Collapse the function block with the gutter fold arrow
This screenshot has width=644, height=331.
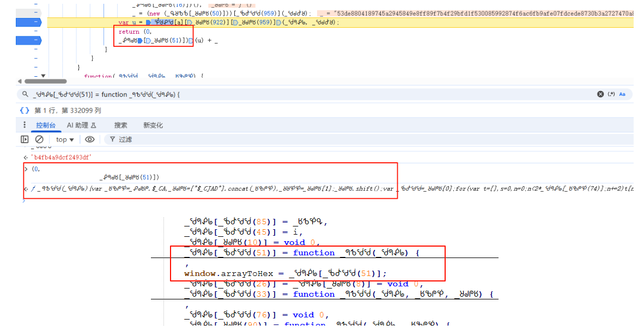(x=43, y=76)
